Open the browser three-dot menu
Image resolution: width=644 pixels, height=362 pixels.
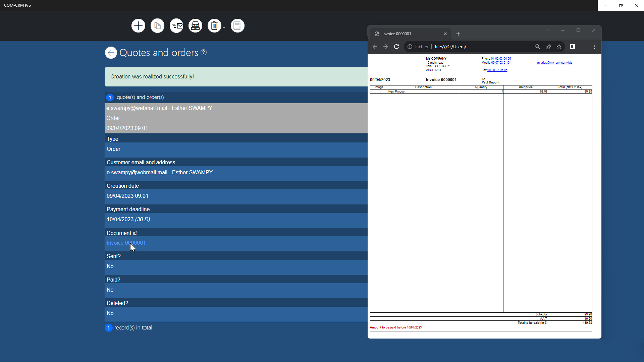coord(594,47)
